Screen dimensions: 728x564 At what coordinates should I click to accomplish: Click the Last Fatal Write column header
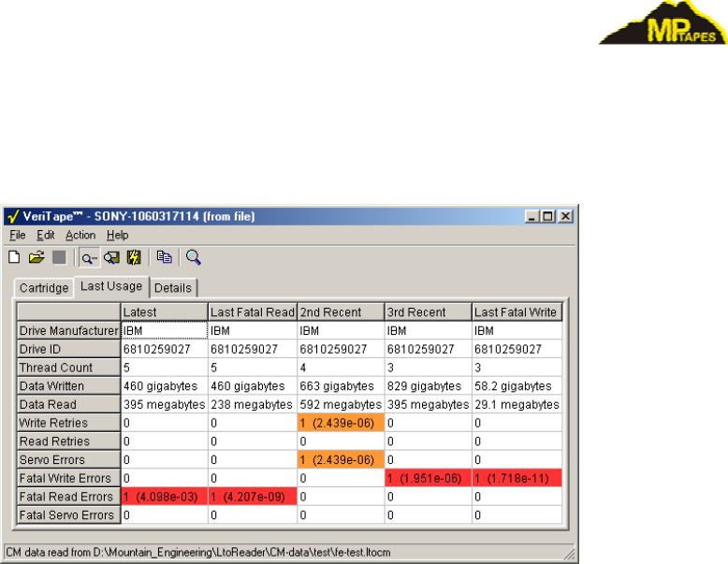tap(517, 312)
